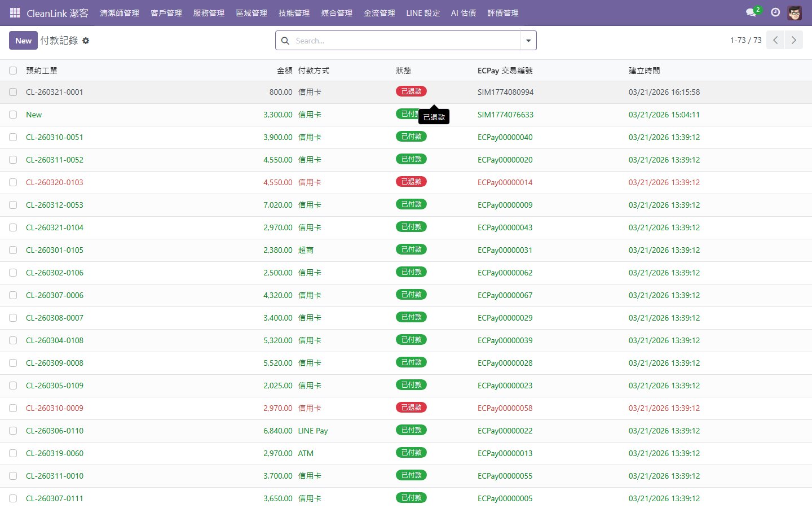The width and height of the screenshot is (812, 508).
Task: Open the apps grid home menu
Action: tap(15, 12)
